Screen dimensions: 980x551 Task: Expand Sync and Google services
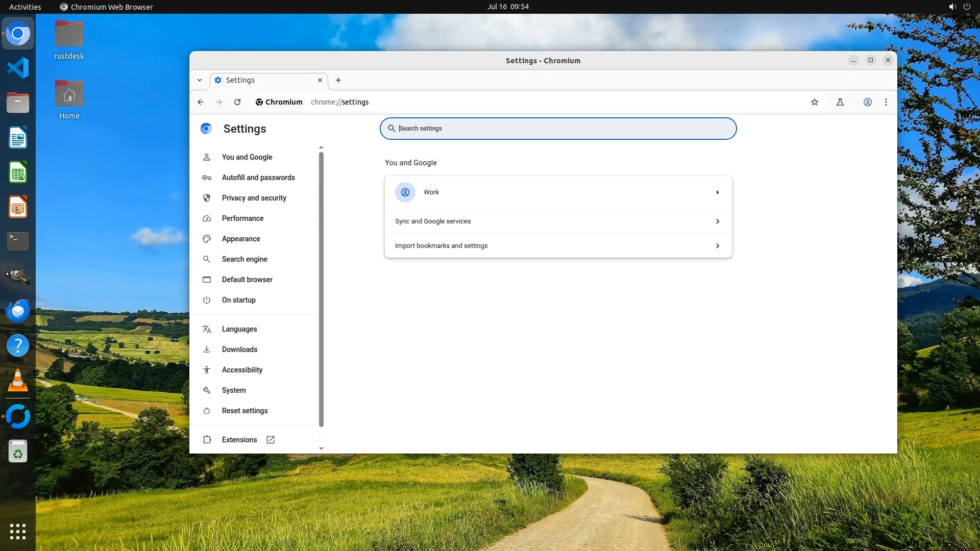tap(558, 221)
